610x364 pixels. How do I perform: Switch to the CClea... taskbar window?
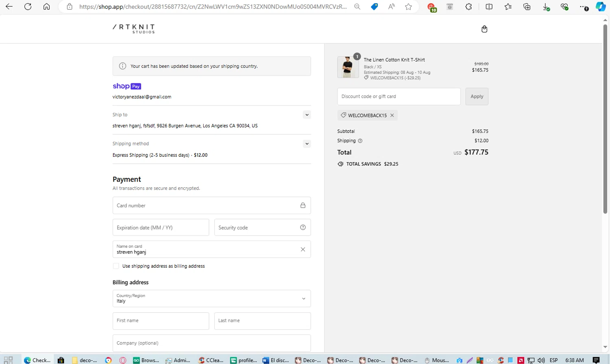tap(211, 360)
